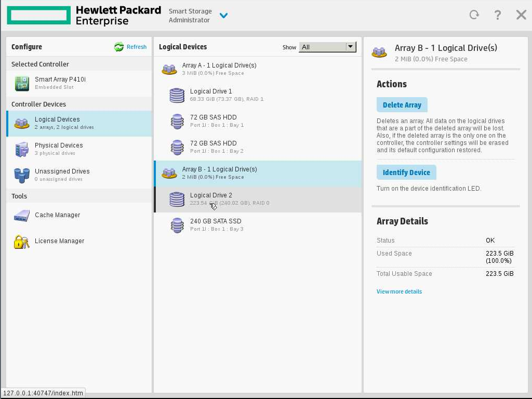Open Logical Devices in Controller Devices
The image size is (532, 399).
click(x=79, y=124)
